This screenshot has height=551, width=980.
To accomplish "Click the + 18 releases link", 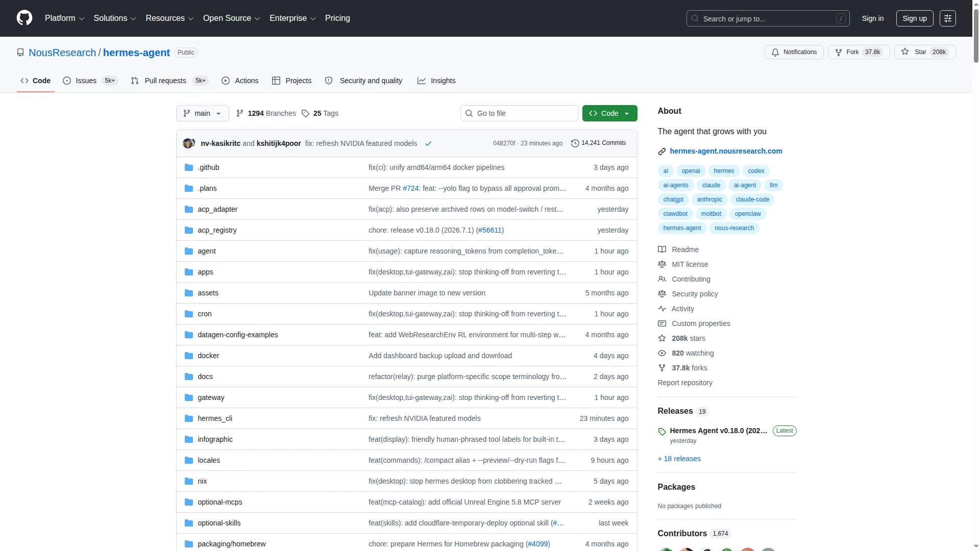I will 679,459.
